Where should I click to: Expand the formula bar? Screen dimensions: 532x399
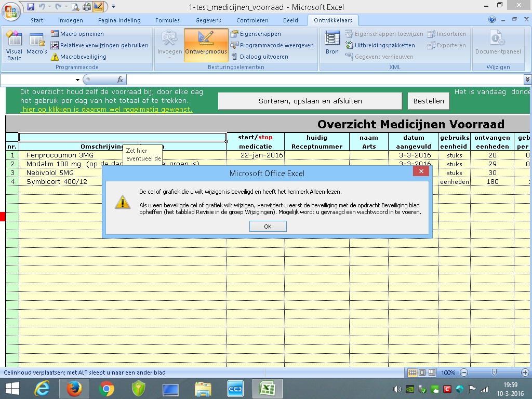pos(527,79)
